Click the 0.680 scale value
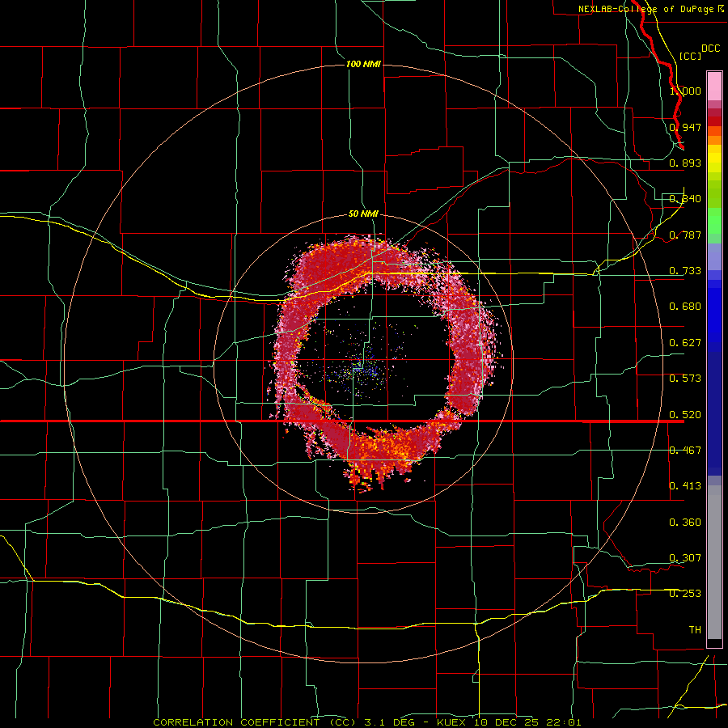Viewport: 728px width, 728px height. (x=685, y=307)
